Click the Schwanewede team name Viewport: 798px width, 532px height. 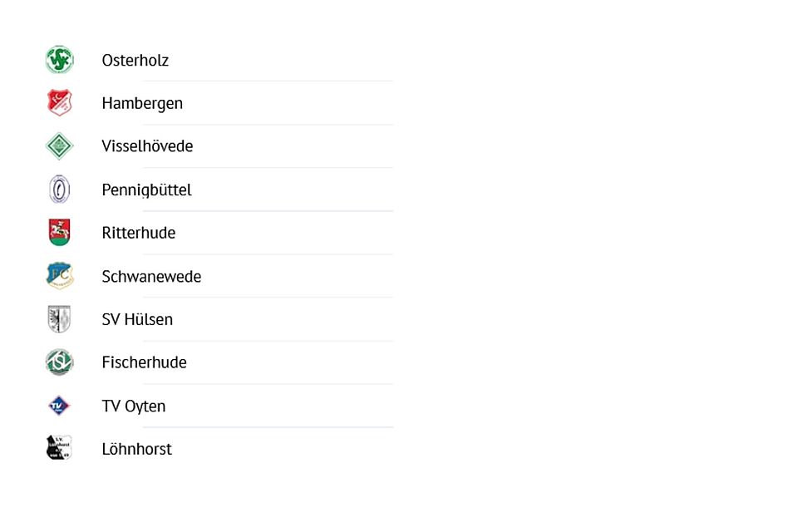(151, 276)
